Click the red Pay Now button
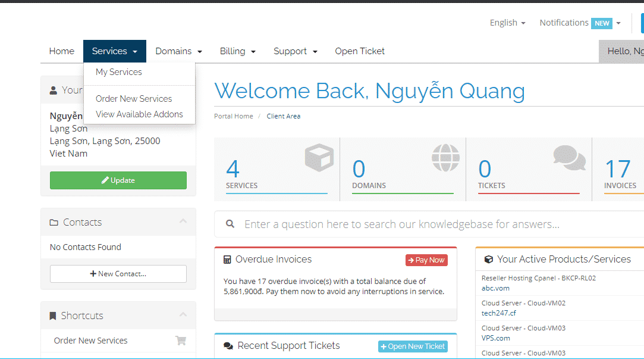644x359 pixels. coord(426,260)
